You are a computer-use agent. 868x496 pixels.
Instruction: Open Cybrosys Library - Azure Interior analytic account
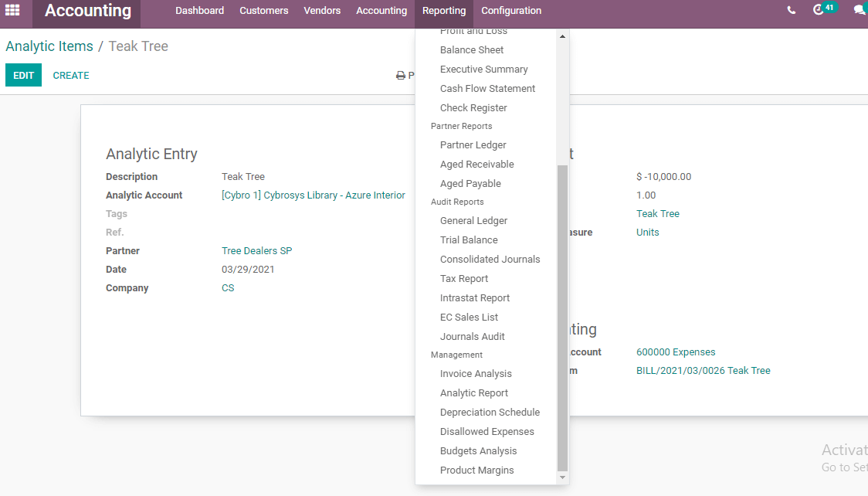point(314,195)
